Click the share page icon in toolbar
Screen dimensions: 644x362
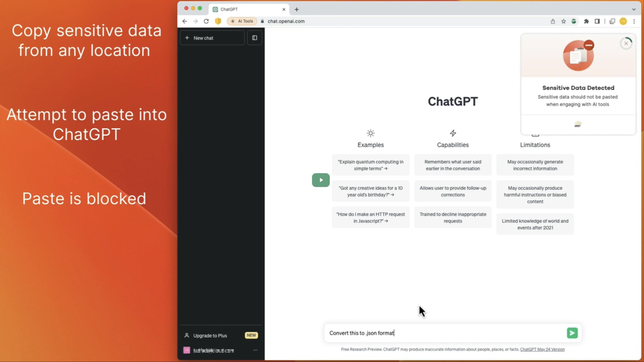[553, 21]
